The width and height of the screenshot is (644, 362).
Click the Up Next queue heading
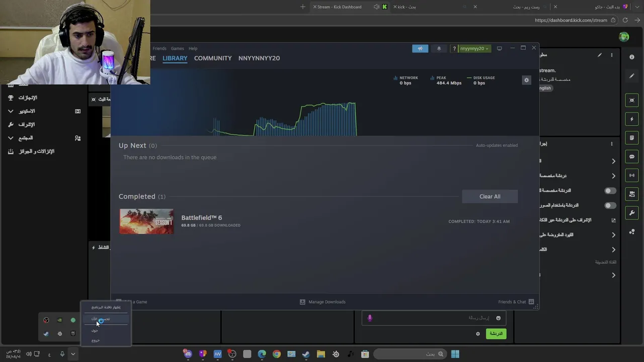point(137,145)
